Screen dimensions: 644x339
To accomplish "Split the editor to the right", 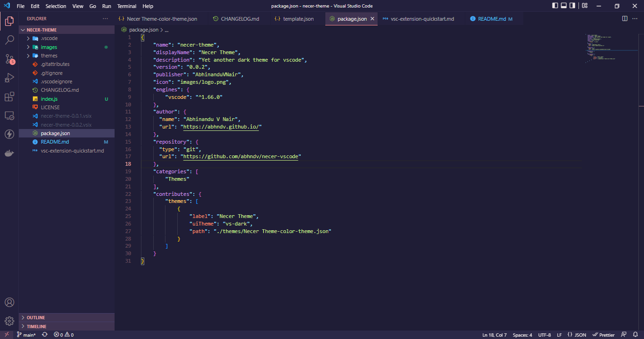I will [x=625, y=19].
